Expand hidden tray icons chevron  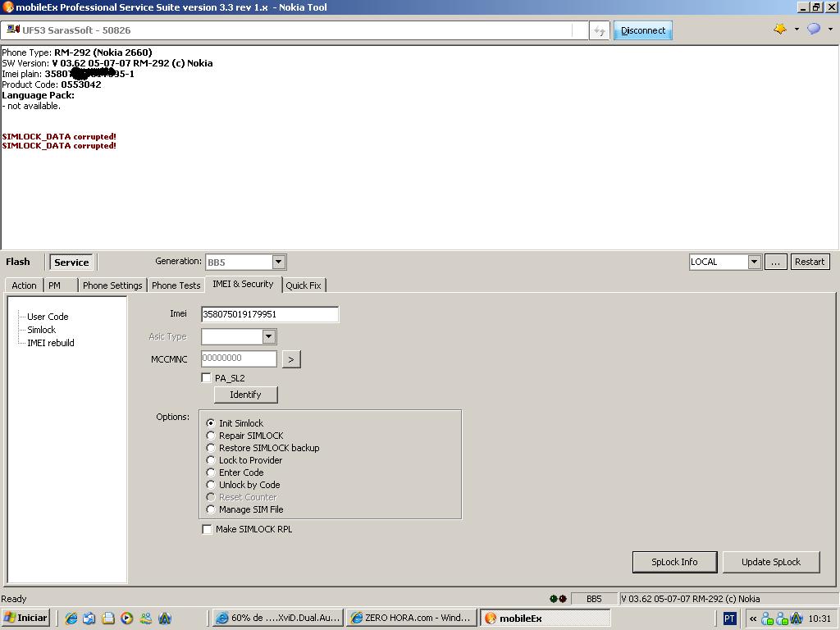coord(753,619)
